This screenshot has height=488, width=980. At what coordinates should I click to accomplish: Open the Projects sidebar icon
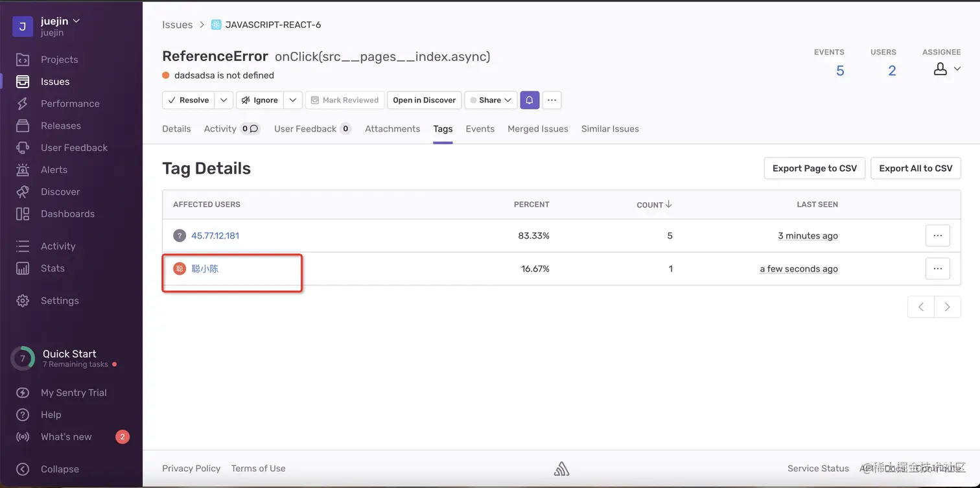click(x=23, y=60)
